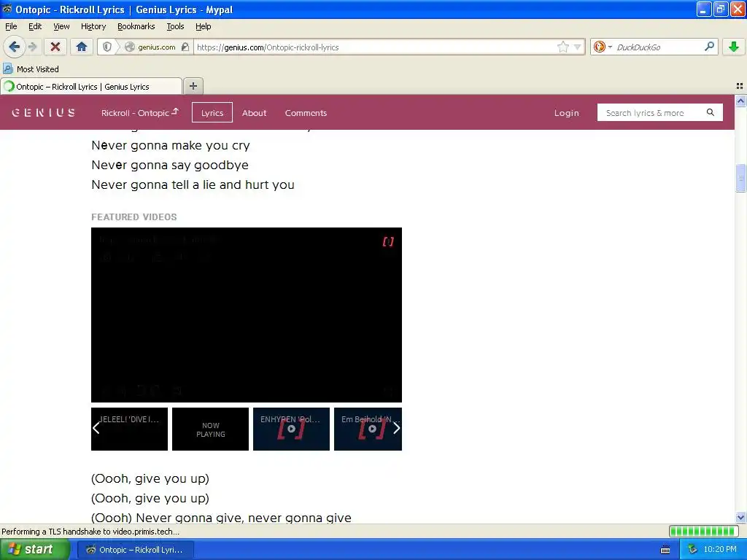Click the forward navigation arrow
747x560 pixels.
pyautogui.click(x=32, y=47)
